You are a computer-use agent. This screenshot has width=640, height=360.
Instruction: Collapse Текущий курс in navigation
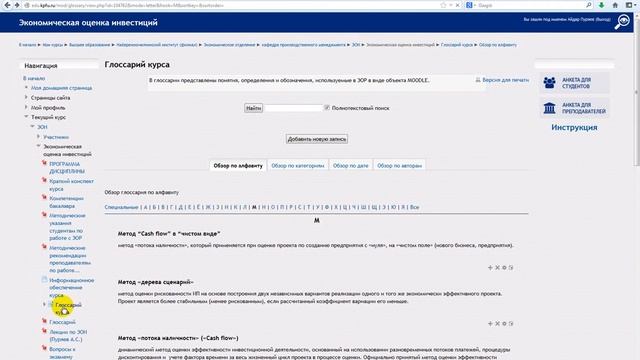[26, 117]
